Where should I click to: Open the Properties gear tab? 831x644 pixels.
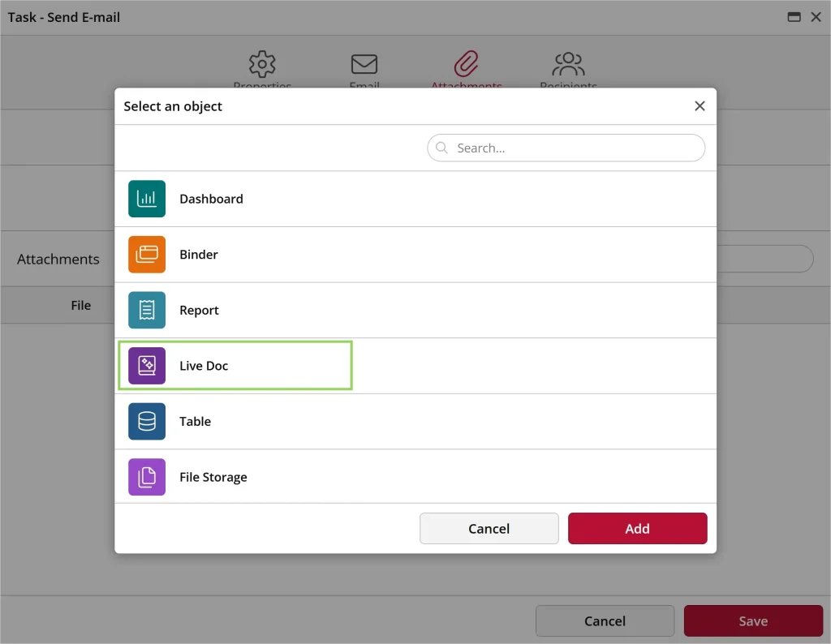coord(262,66)
